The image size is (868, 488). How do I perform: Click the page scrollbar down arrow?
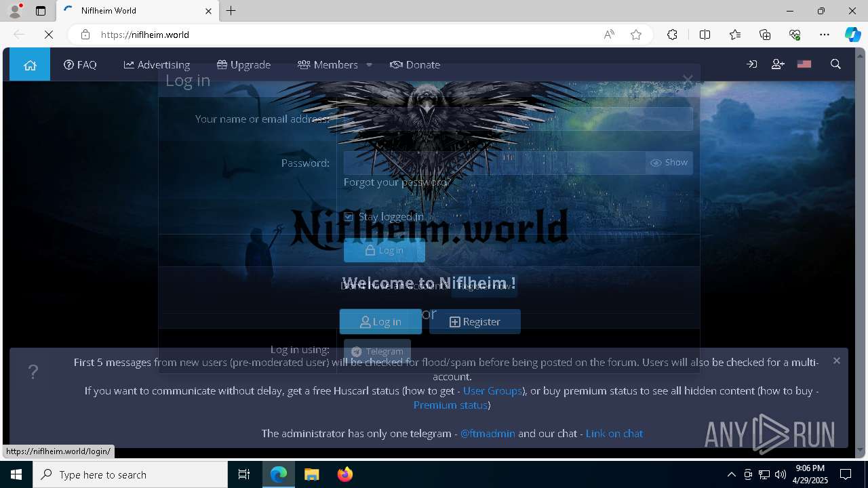[x=861, y=449]
